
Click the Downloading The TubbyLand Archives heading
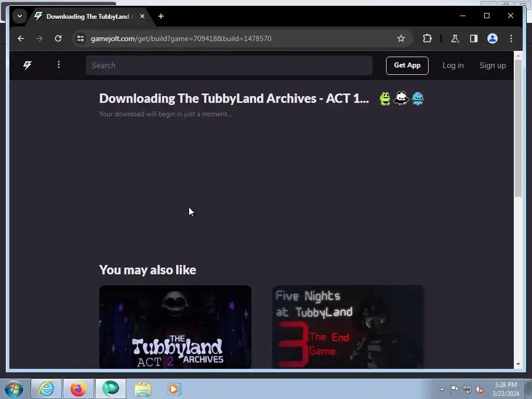click(x=234, y=98)
